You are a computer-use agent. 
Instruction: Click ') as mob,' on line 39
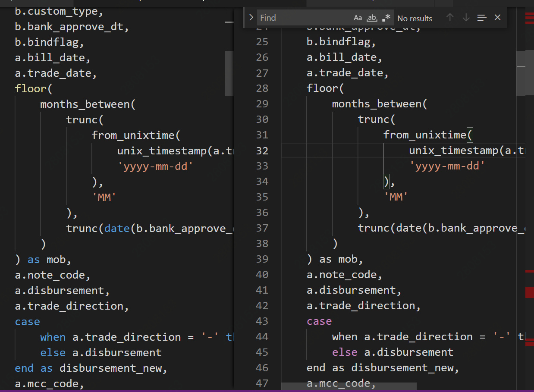click(335, 259)
